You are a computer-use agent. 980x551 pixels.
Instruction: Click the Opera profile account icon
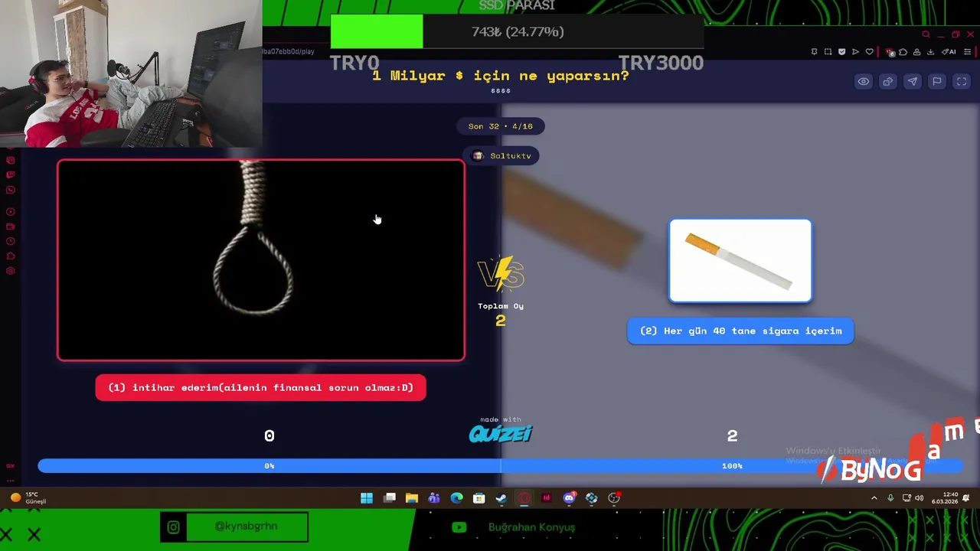(917, 52)
